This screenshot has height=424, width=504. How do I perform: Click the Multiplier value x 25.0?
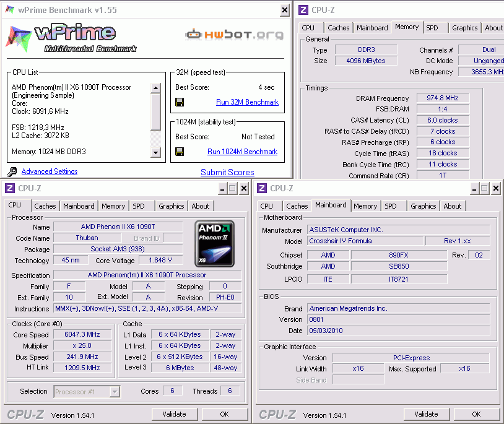pos(82,345)
